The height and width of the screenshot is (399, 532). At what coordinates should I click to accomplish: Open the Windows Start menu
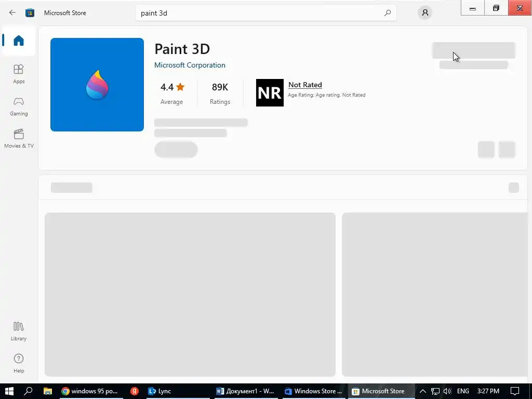coord(9,391)
